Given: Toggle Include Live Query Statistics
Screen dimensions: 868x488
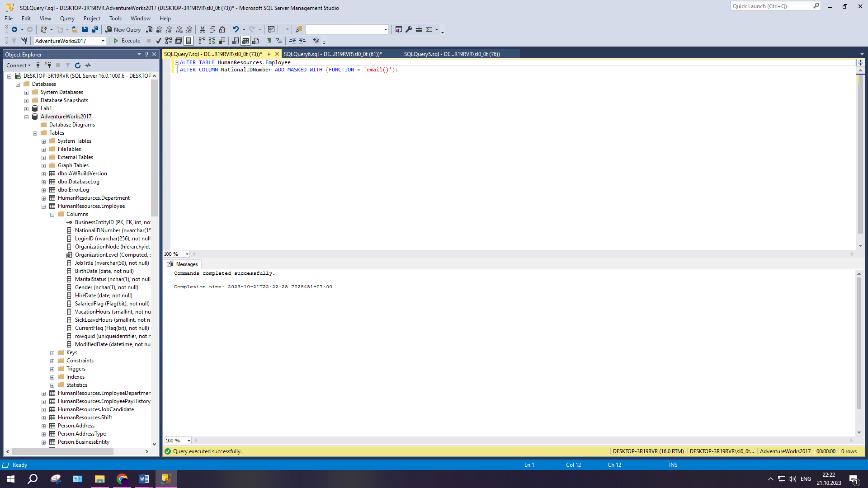Looking at the screenshot, I should [212, 41].
